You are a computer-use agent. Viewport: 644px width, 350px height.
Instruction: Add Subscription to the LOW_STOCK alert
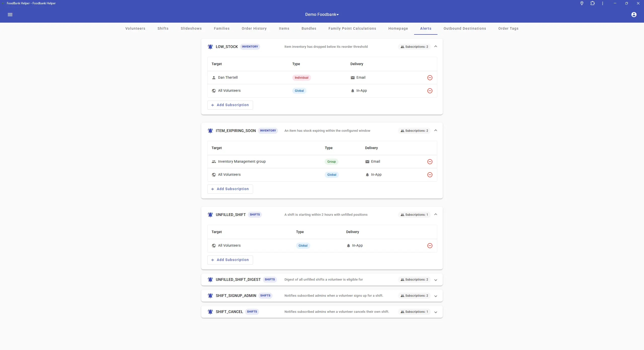point(230,105)
